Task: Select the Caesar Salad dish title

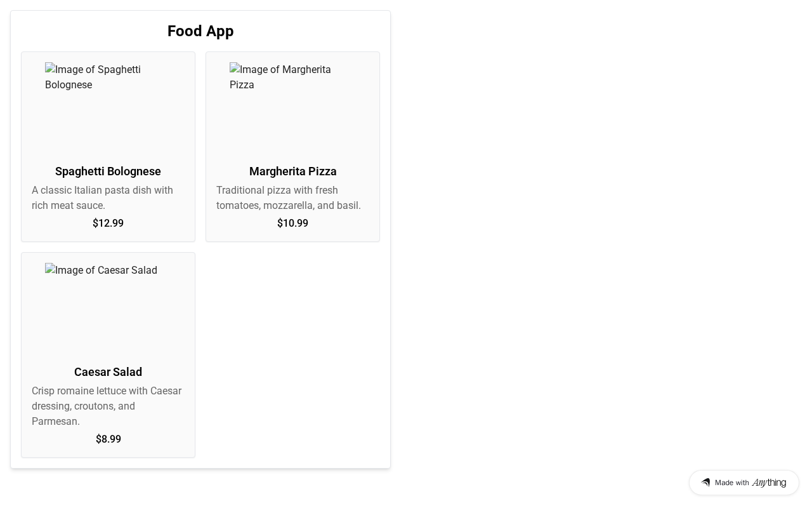Action: [x=108, y=372]
